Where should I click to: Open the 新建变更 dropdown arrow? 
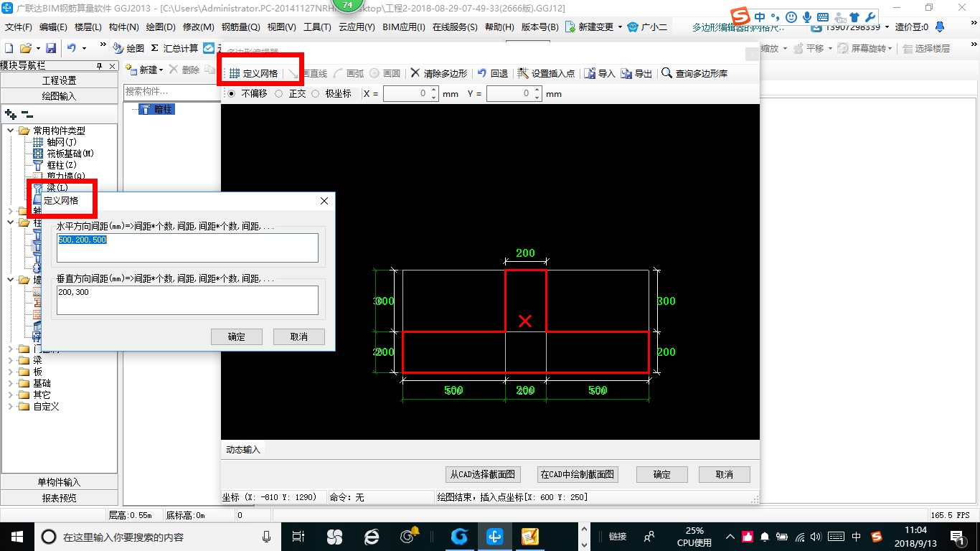[x=620, y=27]
